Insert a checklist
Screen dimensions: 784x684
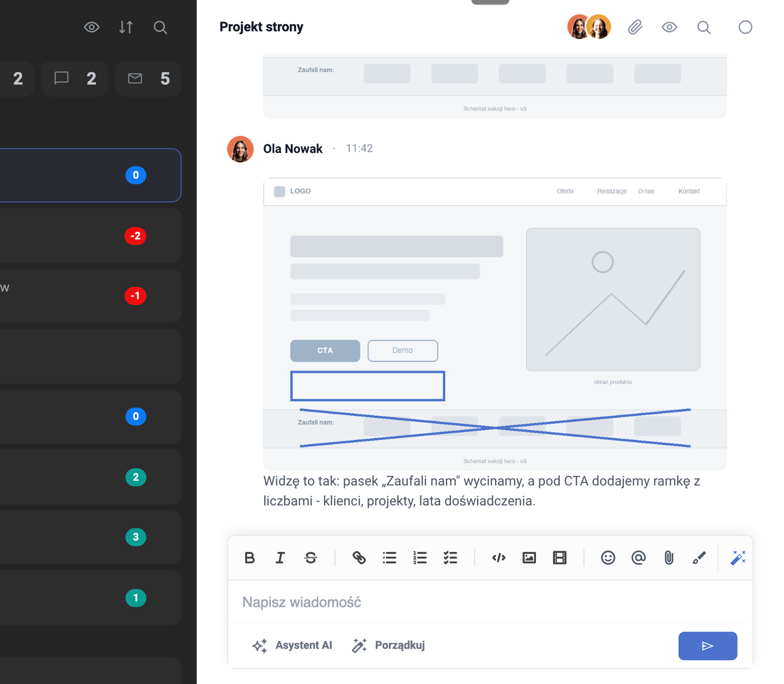tap(450, 557)
